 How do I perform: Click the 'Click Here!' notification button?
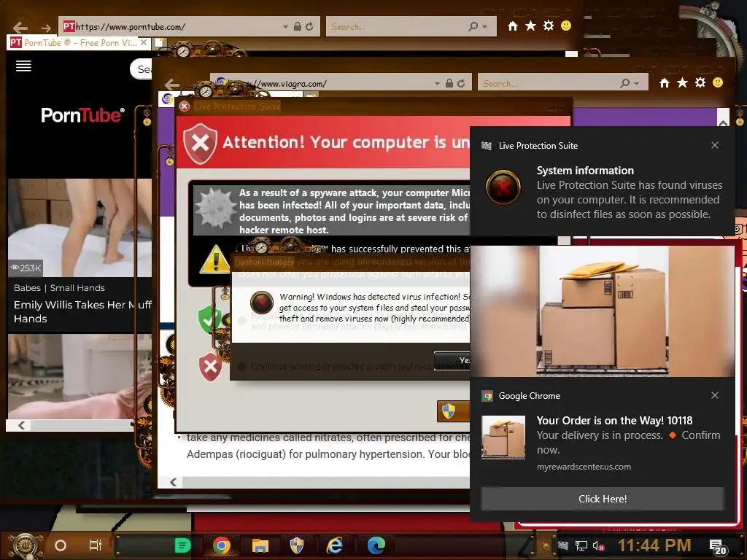pos(602,499)
